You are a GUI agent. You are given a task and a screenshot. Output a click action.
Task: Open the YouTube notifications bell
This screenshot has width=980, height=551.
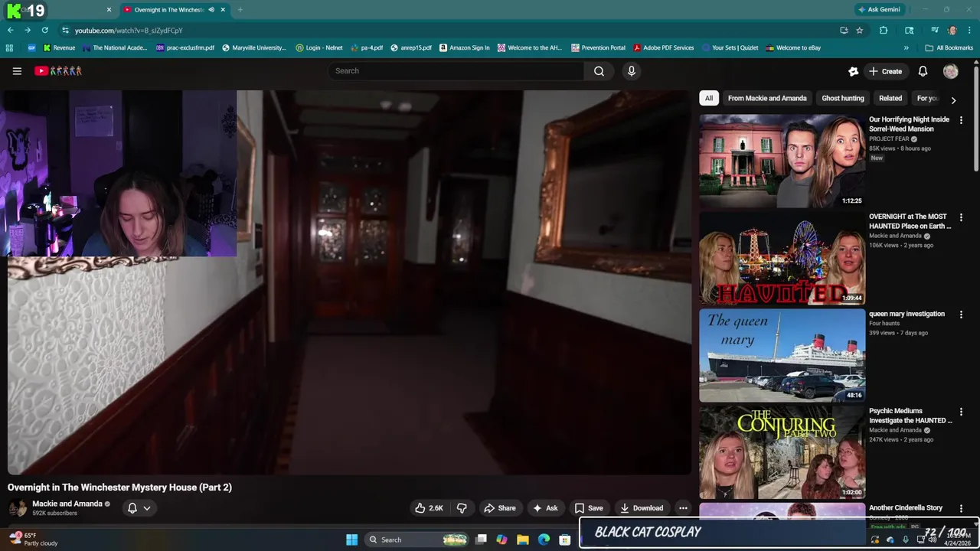[923, 71]
